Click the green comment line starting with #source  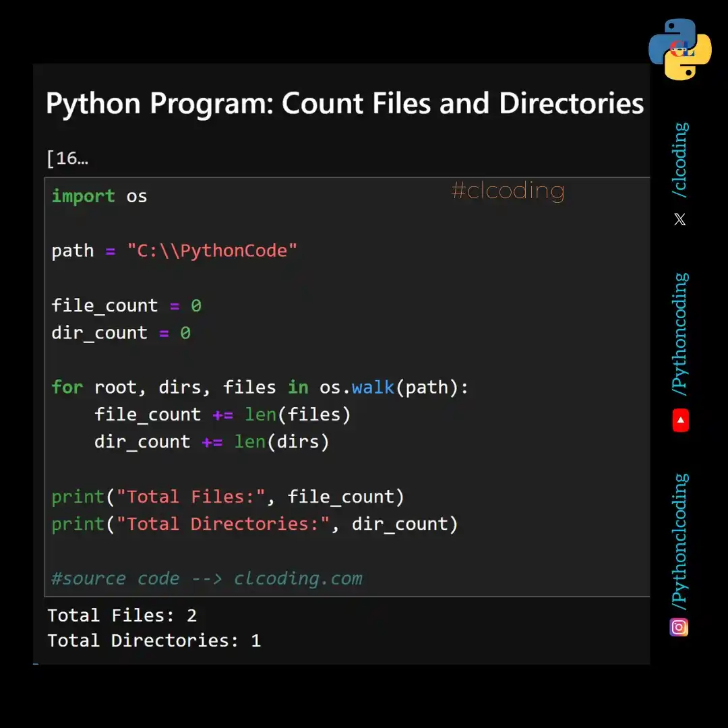point(207,578)
